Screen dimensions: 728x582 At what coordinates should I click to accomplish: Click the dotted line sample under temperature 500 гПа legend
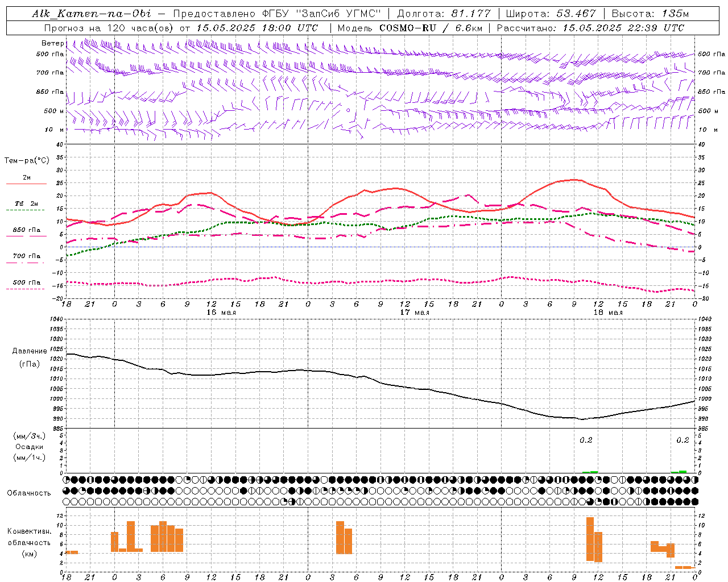click(25, 289)
